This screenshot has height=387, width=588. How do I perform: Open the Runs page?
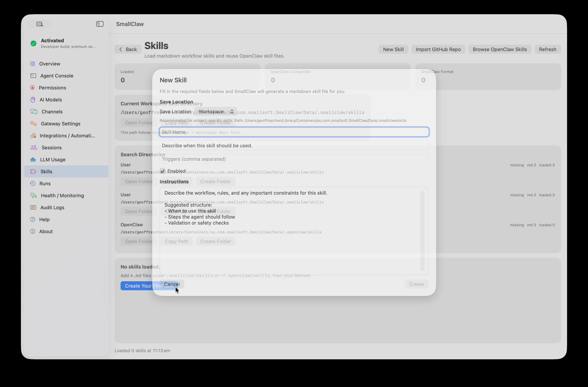pyautogui.click(x=66, y=184)
